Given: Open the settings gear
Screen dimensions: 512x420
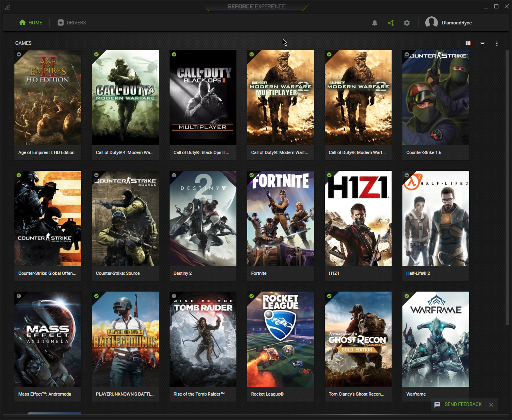Looking at the screenshot, I should [x=407, y=23].
